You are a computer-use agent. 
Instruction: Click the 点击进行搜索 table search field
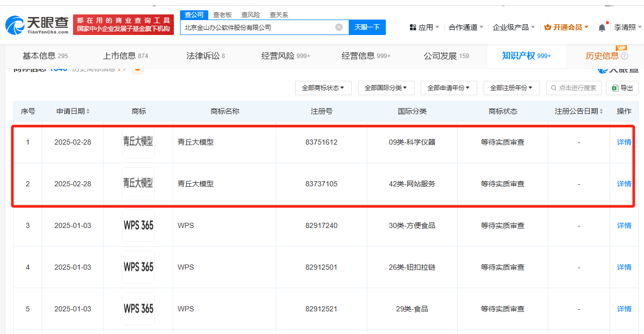574,88
